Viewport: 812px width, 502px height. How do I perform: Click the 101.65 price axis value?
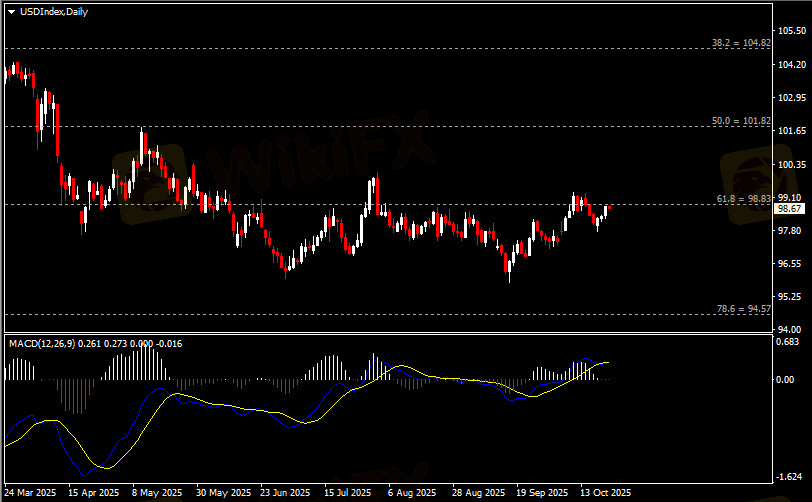coord(792,131)
